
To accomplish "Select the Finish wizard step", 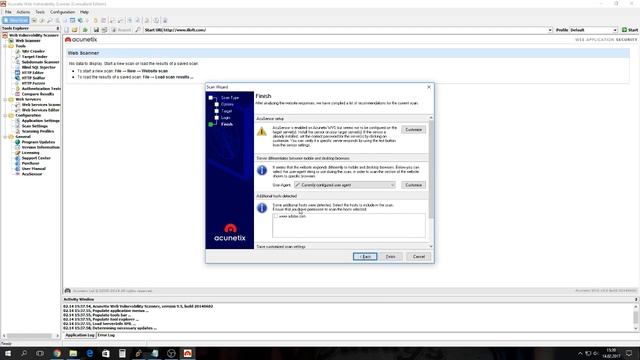I will [227, 124].
